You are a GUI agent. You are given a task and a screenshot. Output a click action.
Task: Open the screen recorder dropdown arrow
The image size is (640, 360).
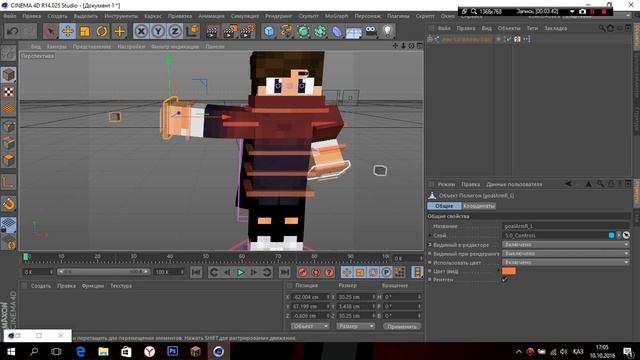[572, 11]
